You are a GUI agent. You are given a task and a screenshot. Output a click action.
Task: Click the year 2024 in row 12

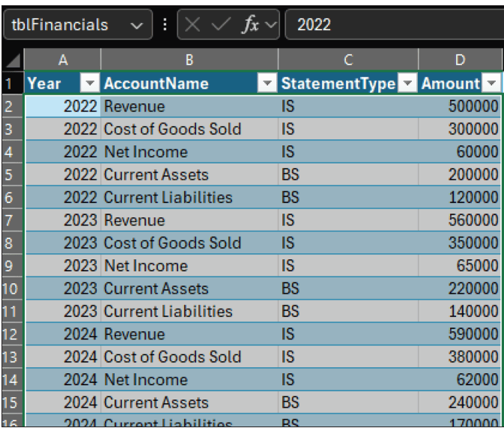(63, 334)
